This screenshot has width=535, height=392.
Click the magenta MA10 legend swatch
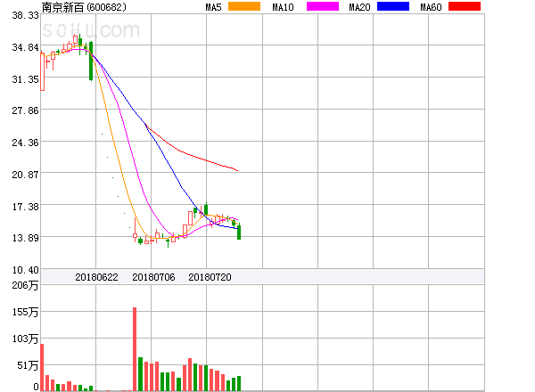point(323,6)
